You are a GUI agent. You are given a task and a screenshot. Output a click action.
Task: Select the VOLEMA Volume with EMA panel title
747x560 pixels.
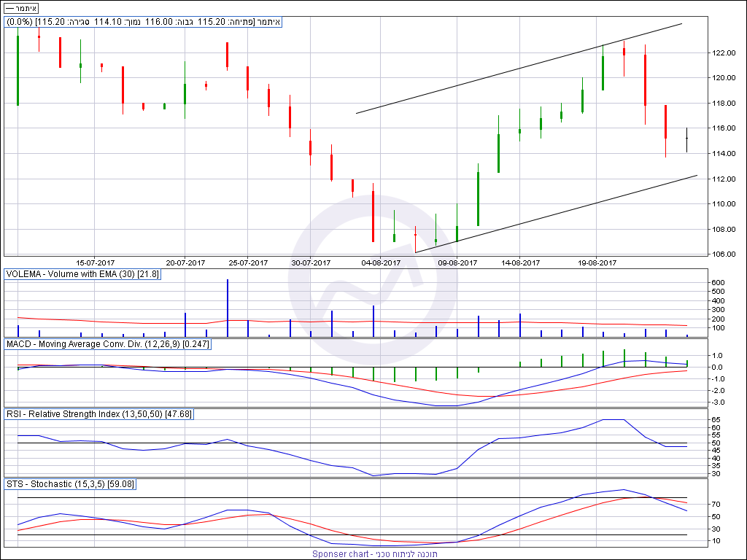point(82,274)
